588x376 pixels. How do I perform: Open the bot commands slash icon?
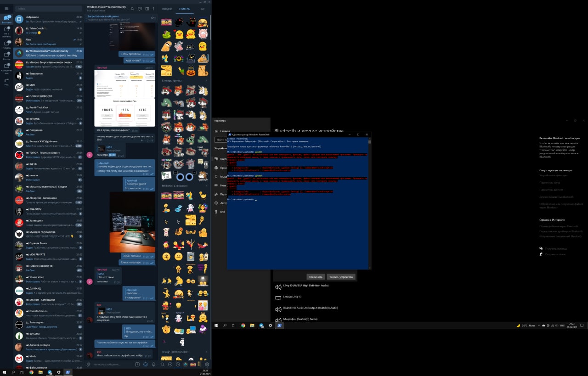point(137,364)
